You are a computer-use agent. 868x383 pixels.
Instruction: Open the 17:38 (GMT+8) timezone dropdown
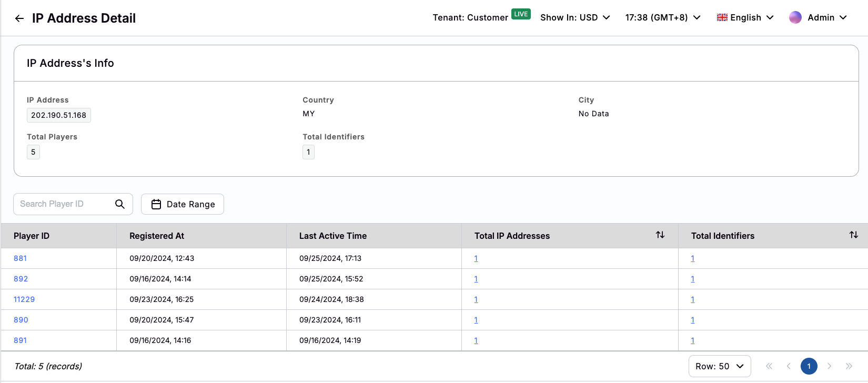point(662,17)
